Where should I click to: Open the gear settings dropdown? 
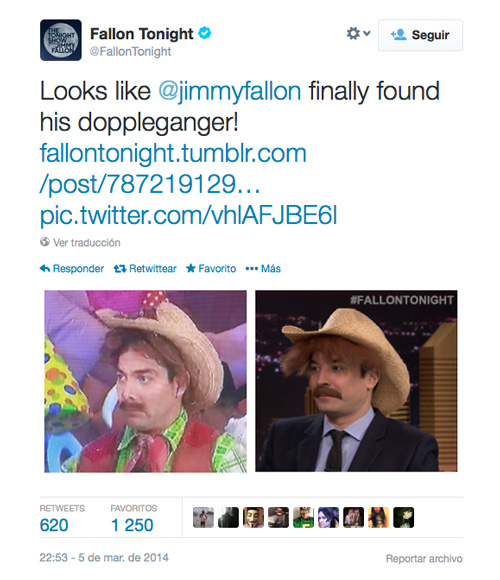(x=358, y=34)
